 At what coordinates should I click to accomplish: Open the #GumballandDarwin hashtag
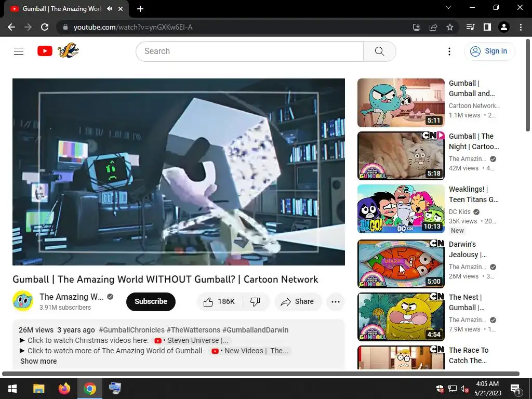pyautogui.click(x=256, y=330)
